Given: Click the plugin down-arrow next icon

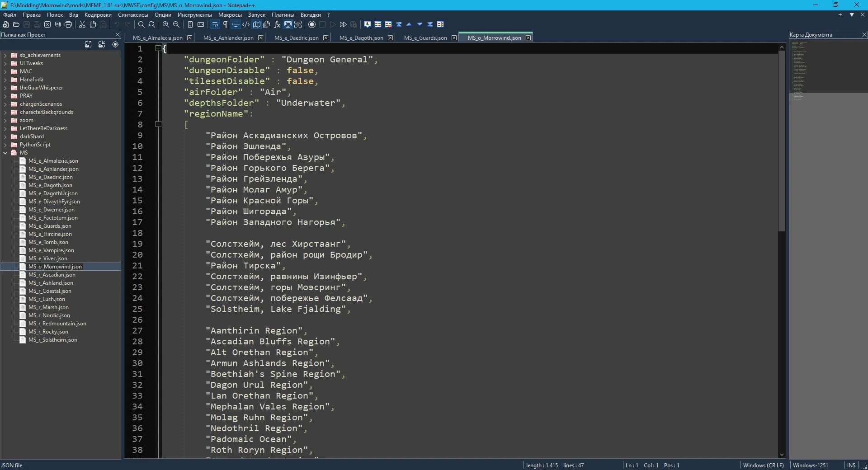Looking at the screenshot, I should (x=420, y=24).
